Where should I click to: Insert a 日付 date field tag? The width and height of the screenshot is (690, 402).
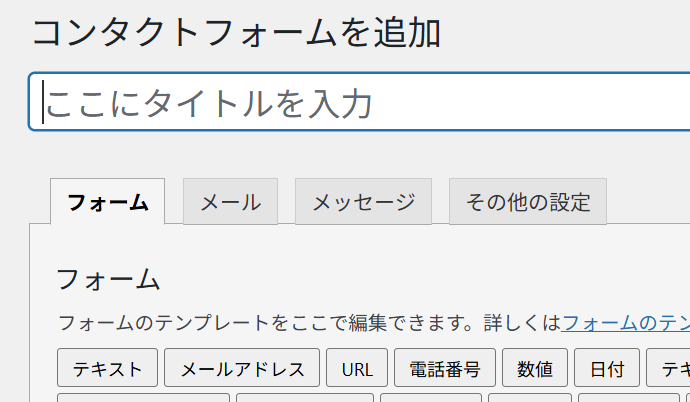click(607, 368)
